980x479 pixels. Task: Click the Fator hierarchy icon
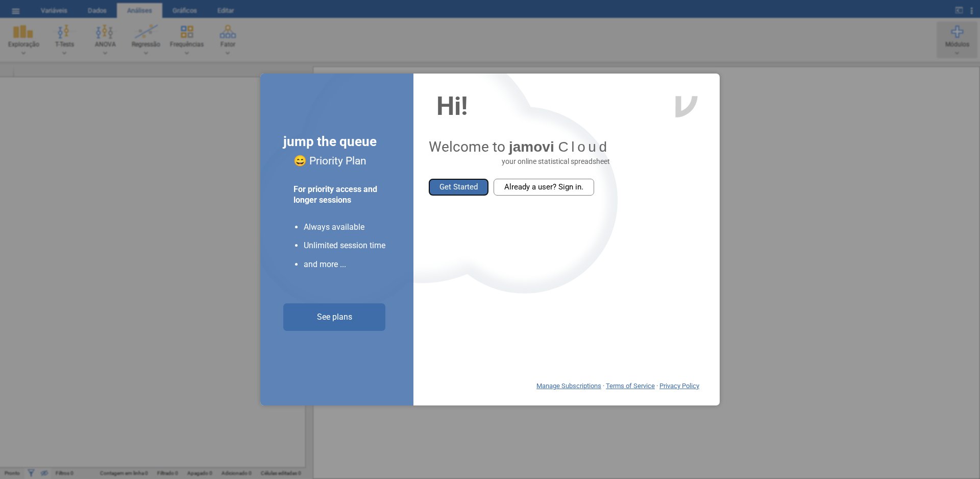click(228, 32)
